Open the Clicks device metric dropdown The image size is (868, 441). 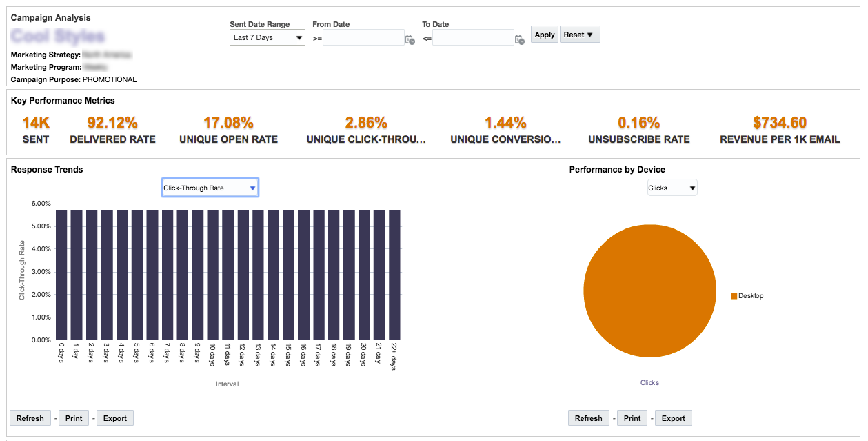(672, 188)
